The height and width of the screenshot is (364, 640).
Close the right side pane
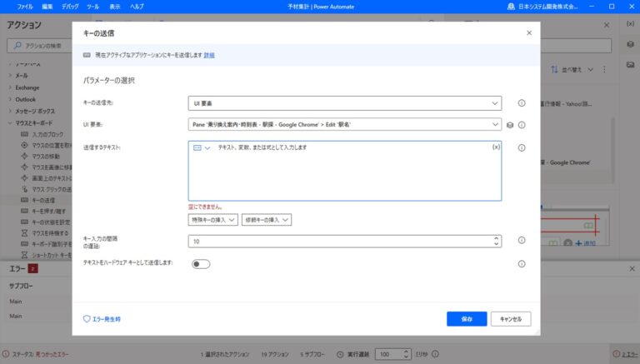click(x=607, y=25)
